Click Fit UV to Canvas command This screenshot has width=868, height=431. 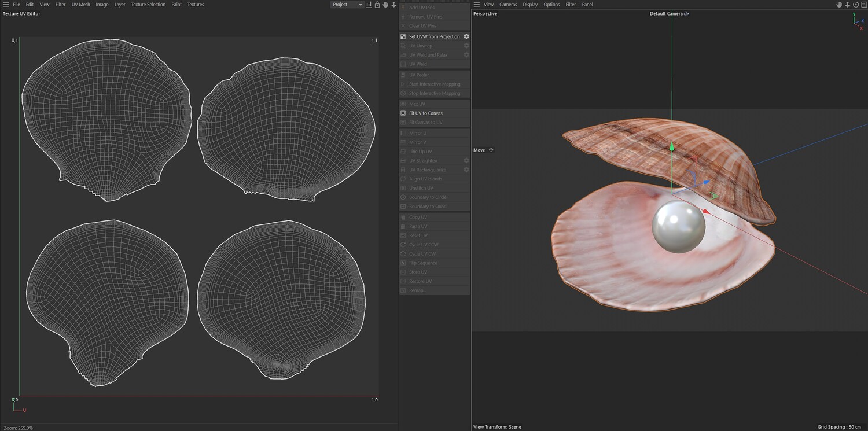tap(425, 113)
